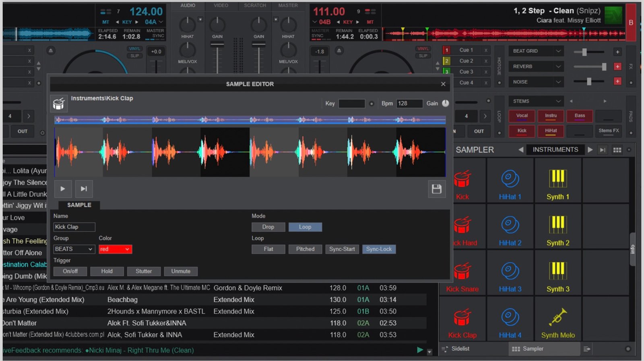This screenshot has height=361, width=644.
Task: Switch to the AUDIO mixer tab
Action: click(x=188, y=6)
